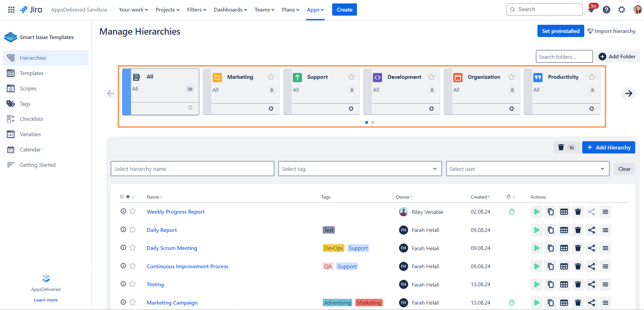
Task: Open Marketing folder settings gear
Action: [271, 109]
